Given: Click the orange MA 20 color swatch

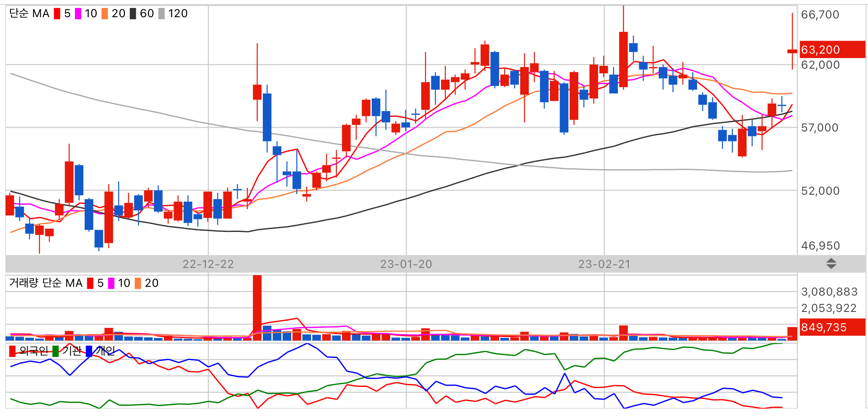Looking at the screenshot, I should (x=105, y=14).
